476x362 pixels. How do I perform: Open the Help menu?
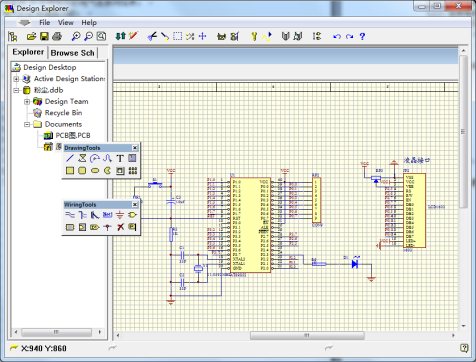[89, 23]
